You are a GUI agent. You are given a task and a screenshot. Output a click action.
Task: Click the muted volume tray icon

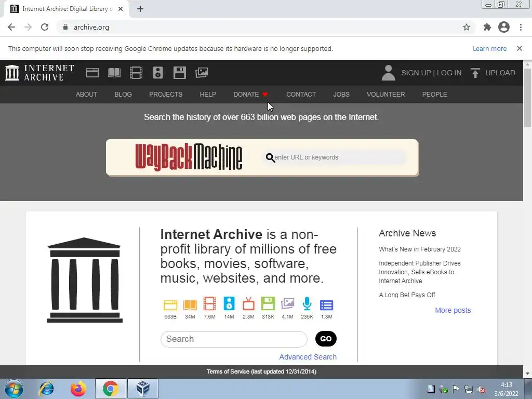[481, 390]
